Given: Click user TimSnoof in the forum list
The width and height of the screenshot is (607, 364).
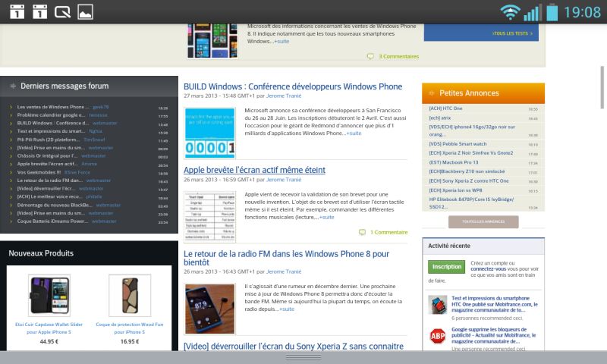Looking at the screenshot, I should point(94,140).
